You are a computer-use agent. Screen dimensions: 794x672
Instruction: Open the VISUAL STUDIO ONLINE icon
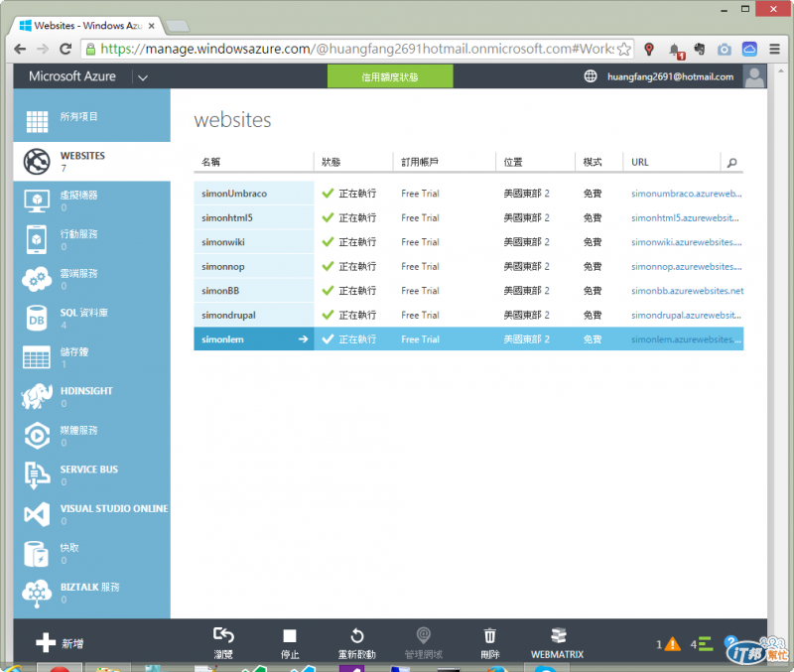pyautogui.click(x=37, y=514)
